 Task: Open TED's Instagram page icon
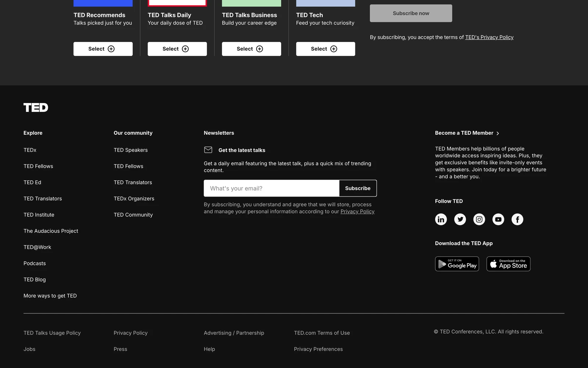(x=479, y=219)
